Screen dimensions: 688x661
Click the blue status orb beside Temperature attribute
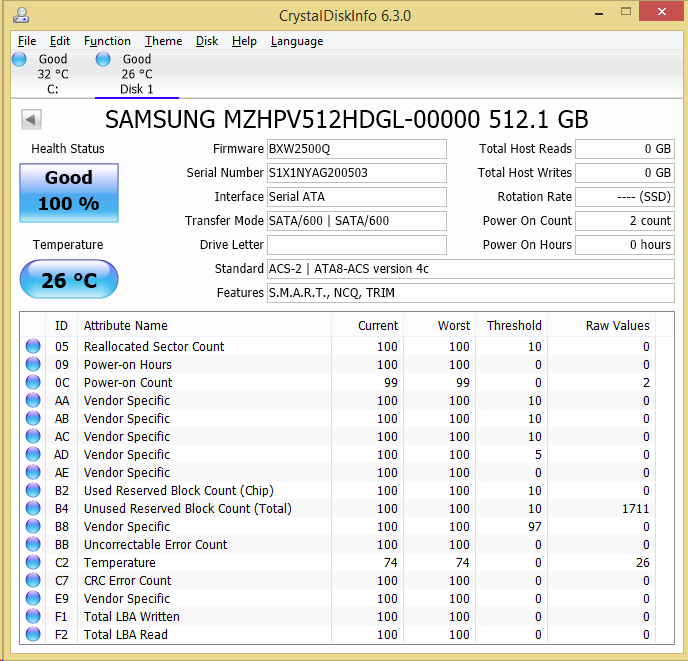(x=33, y=563)
